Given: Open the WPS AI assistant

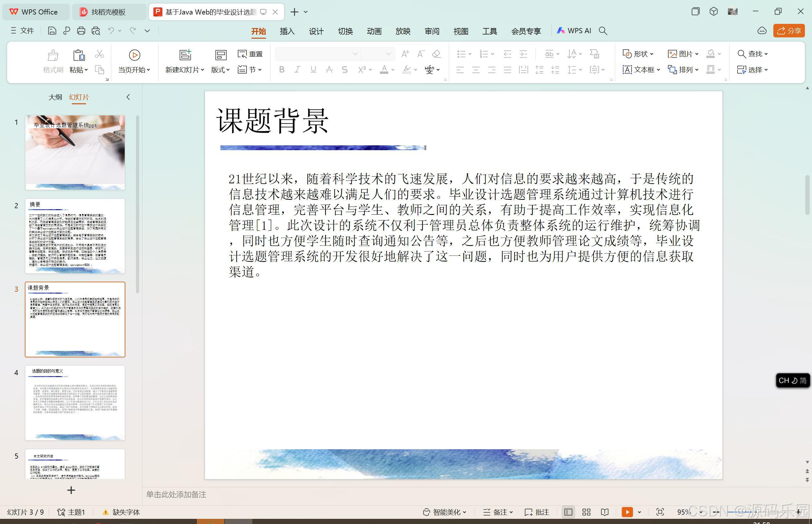Looking at the screenshot, I should pos(575,31).
